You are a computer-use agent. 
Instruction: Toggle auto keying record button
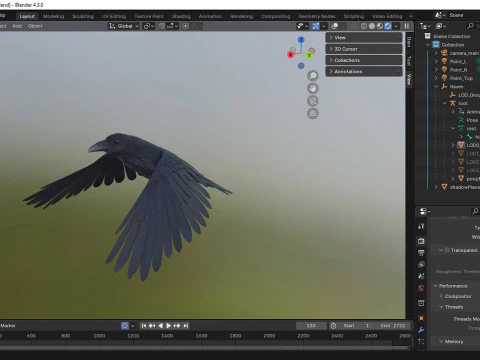(x=124, y=326)
